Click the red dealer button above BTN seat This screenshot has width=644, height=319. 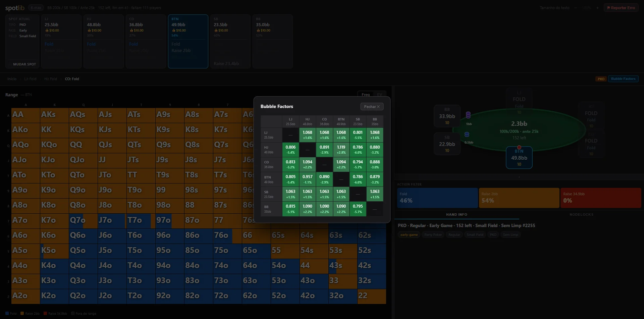click(x=519, y=147)
